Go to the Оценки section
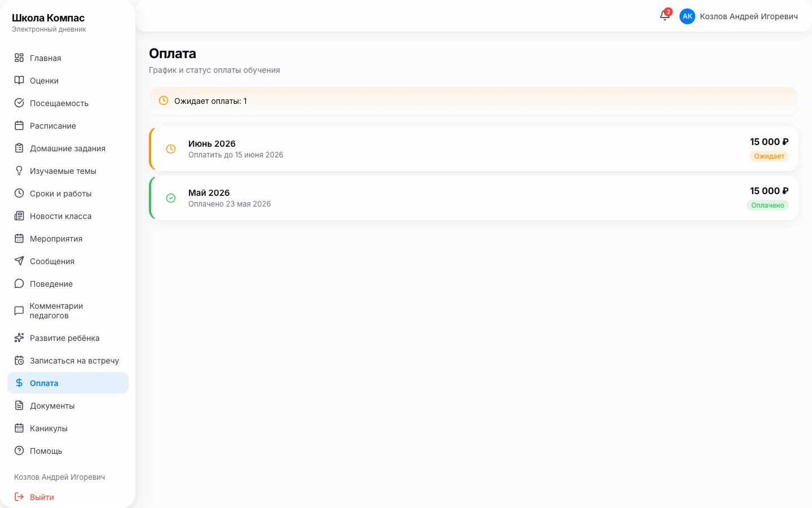The height and width of the screenshot is (508, 812). (68, 80)
